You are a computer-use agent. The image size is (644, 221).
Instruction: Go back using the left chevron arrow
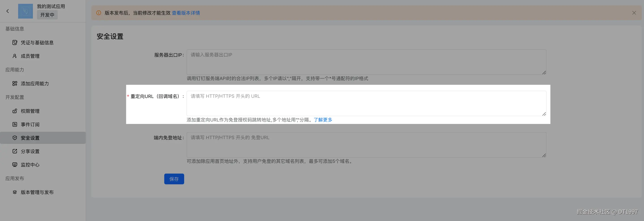8,11
